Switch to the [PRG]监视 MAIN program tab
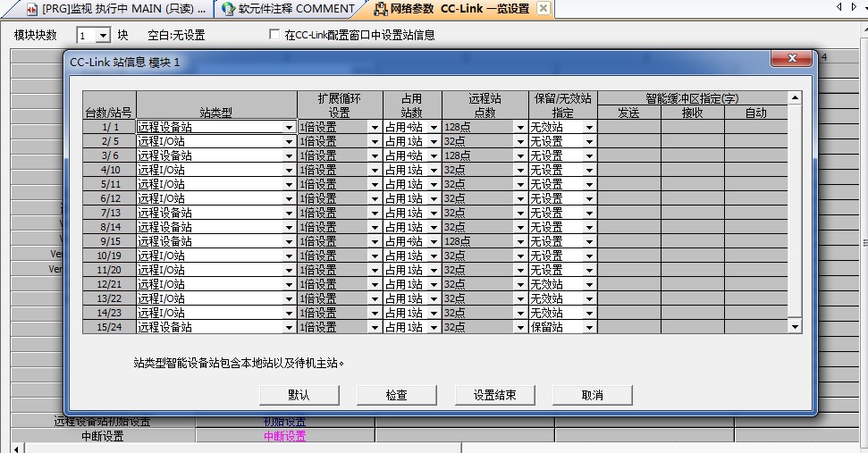Viewport: 868px width, 453px height. pyautogui.click(x=116, y=9)
